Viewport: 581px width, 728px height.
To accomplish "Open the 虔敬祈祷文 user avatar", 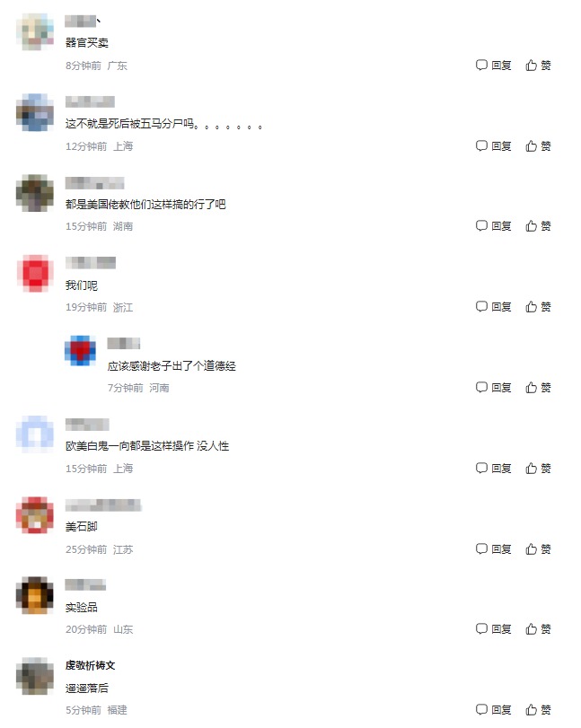I will tap(35, 676).
